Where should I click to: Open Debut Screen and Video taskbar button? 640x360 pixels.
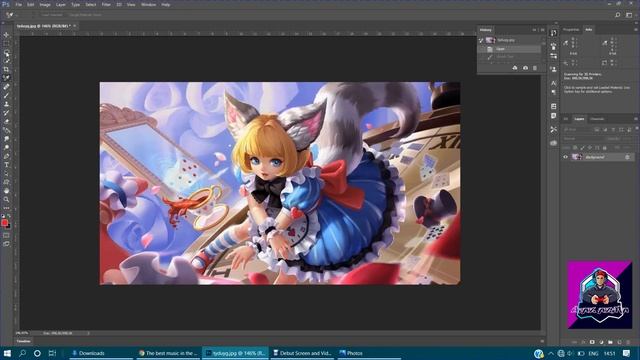[x=302, y=353]
